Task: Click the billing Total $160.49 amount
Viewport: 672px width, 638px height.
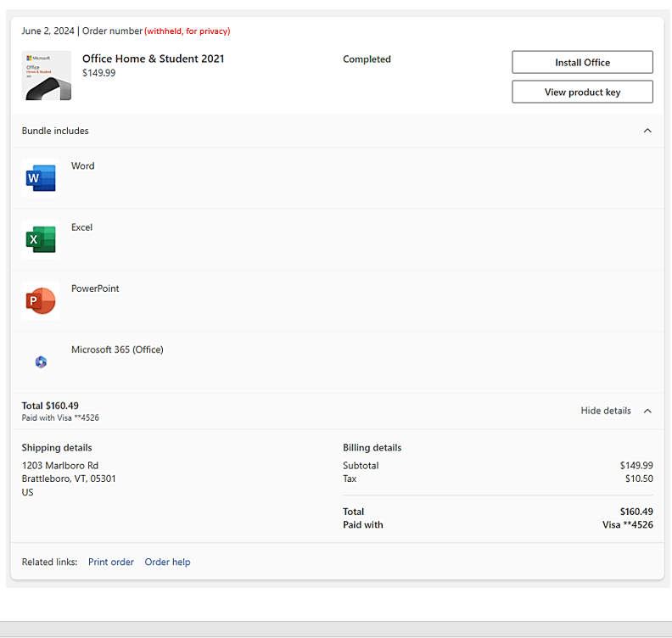Action: click(636, 512)
